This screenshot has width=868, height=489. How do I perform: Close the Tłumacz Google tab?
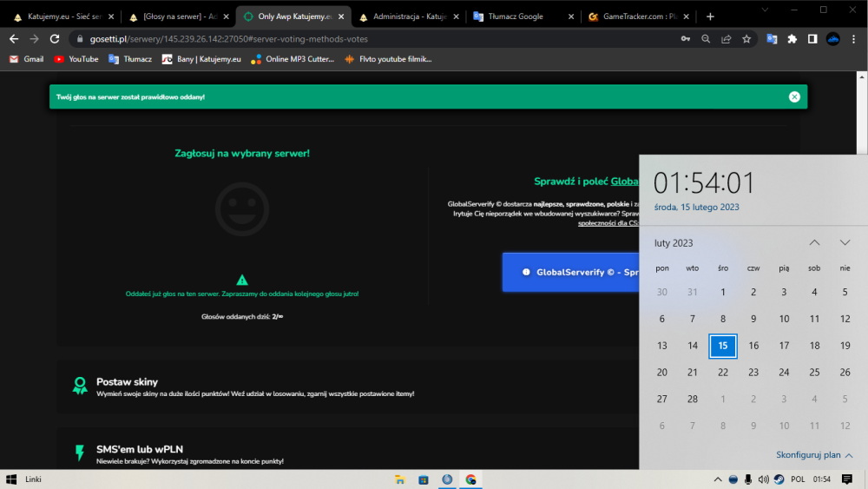(571, 17)
